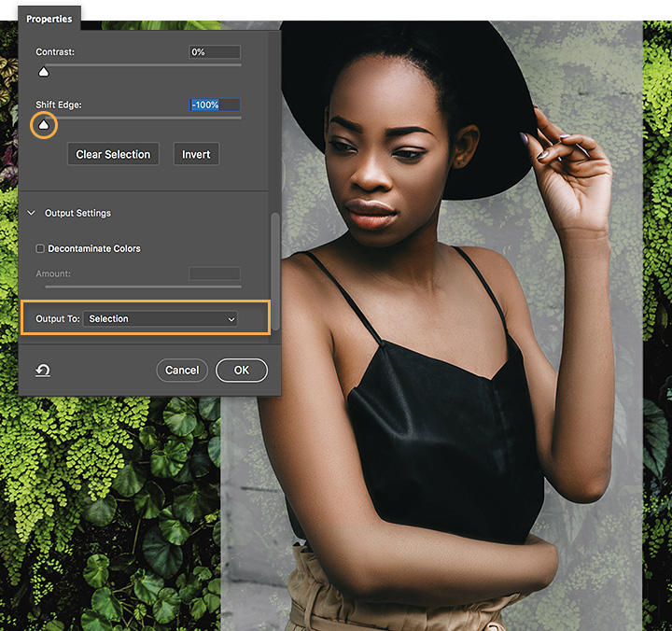The image size is (672, 631).
Task: Focus the Shift Edge value field
Action: (214, 105)
